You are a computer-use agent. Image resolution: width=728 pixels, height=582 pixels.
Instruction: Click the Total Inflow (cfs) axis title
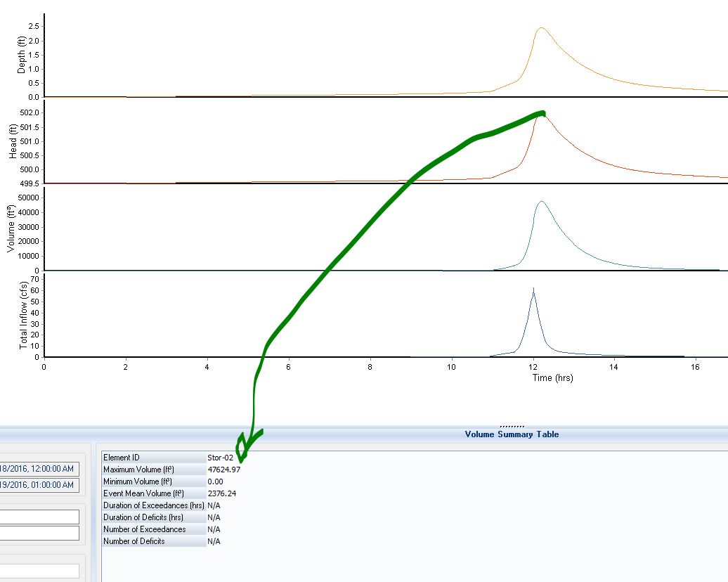tap(23, 315)
